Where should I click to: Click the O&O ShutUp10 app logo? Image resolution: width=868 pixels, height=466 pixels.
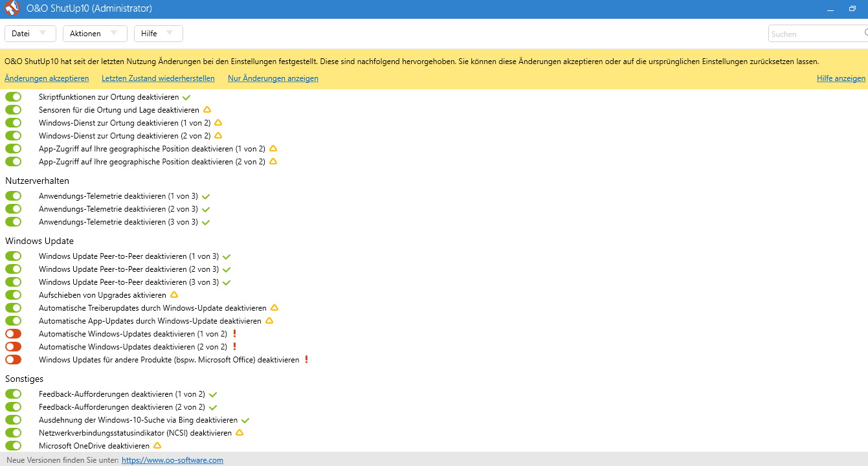coord(13,8)
